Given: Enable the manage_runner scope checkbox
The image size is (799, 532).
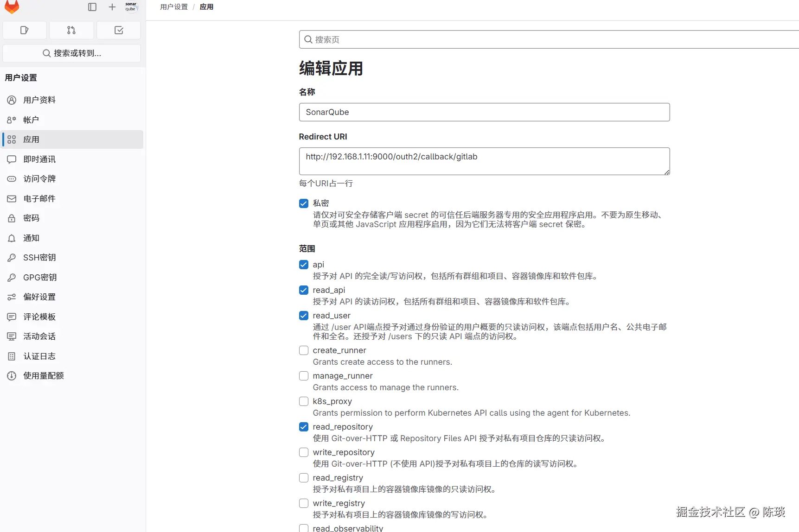Looking at the screenshot, I should point(304,376).
